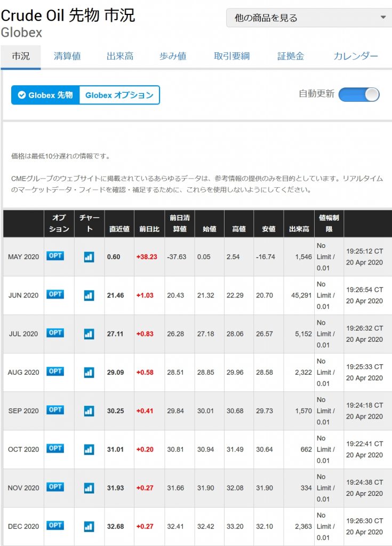Open the chart icon for MAY 2020
The width and height of the screenshot is (392, 546).
(x=89, y=257)
